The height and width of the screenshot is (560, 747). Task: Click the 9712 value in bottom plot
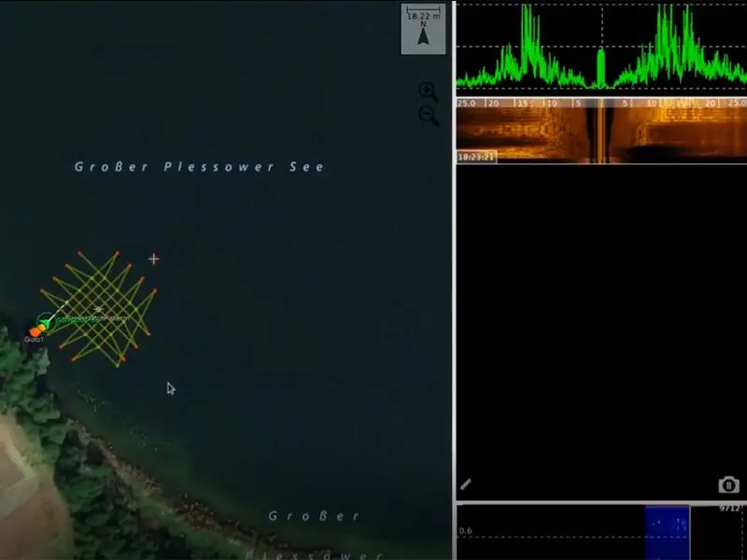(x=729, y=509)
